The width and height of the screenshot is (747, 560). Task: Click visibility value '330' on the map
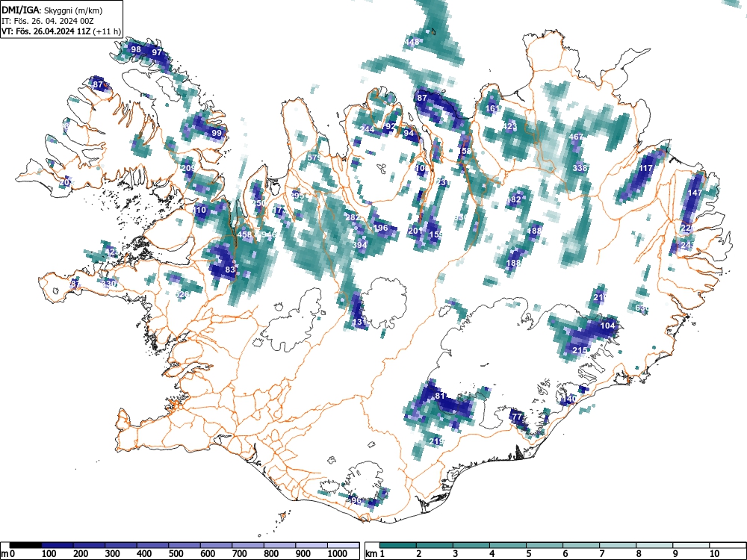click(x=109, y=284)
